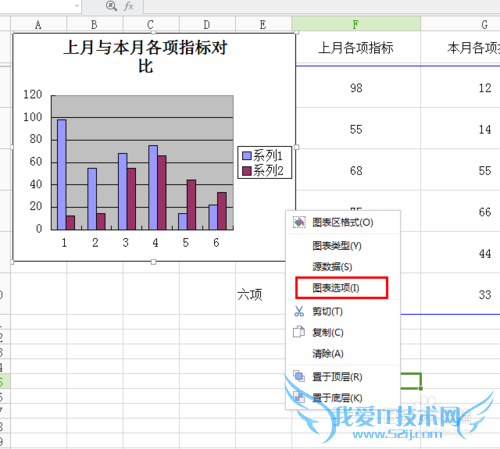
Task: Click the Send to Back icon
Action: 299,397
